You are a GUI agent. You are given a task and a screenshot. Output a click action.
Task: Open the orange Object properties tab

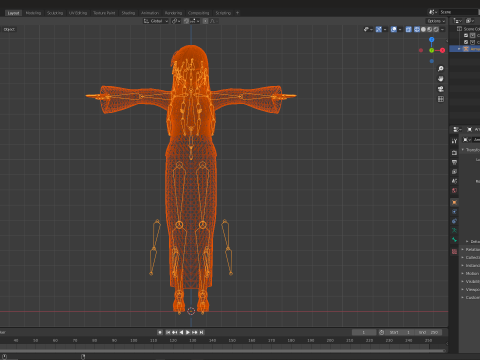coord(454,202)
